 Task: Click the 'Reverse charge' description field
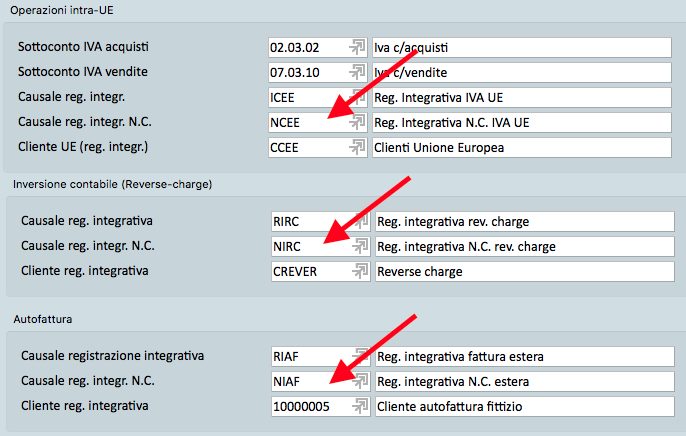point(520,271)
